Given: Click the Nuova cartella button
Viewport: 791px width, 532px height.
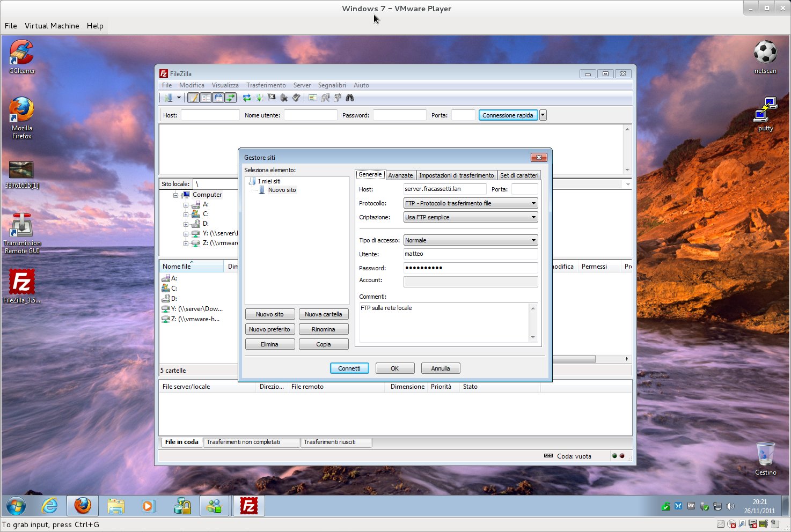Looking at the screenshot, I should coord(324,314).
